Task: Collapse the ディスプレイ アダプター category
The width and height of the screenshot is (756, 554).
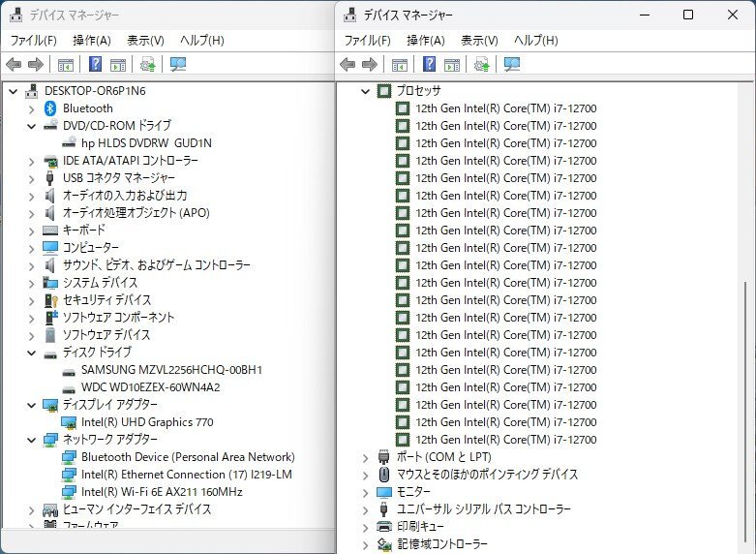Action: point(31,405)
